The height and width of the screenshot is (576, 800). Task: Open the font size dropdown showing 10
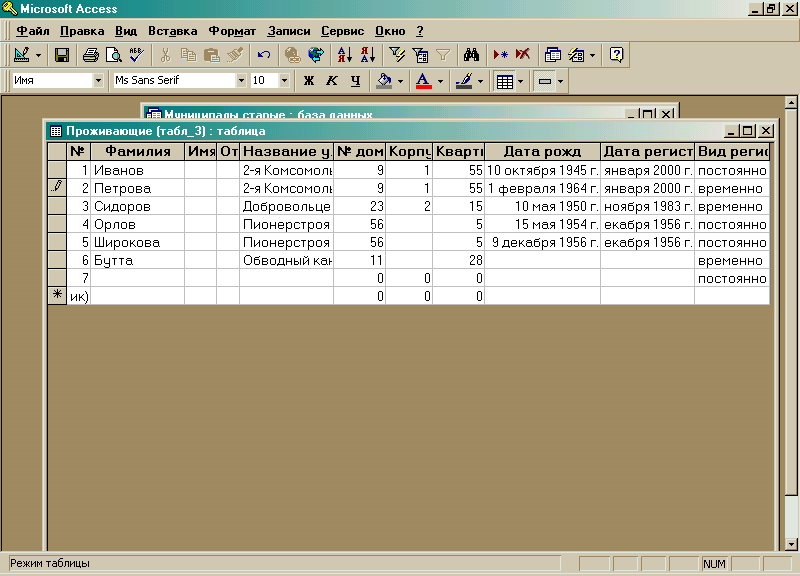[x=285, y=81]
